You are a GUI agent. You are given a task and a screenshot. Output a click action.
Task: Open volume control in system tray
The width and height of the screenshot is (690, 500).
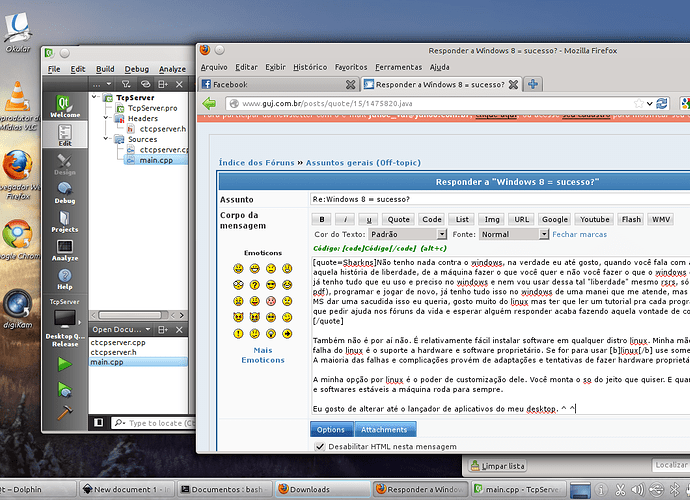point(637,489)
